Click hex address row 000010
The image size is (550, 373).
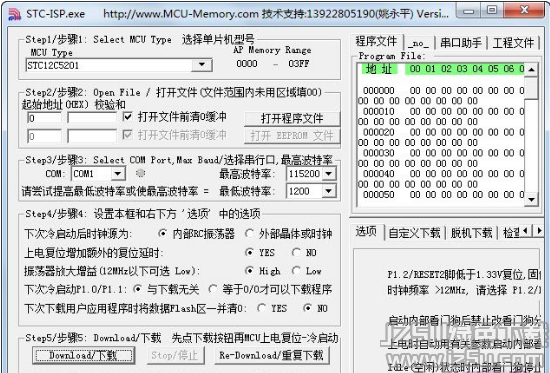(x=379, y=111)
